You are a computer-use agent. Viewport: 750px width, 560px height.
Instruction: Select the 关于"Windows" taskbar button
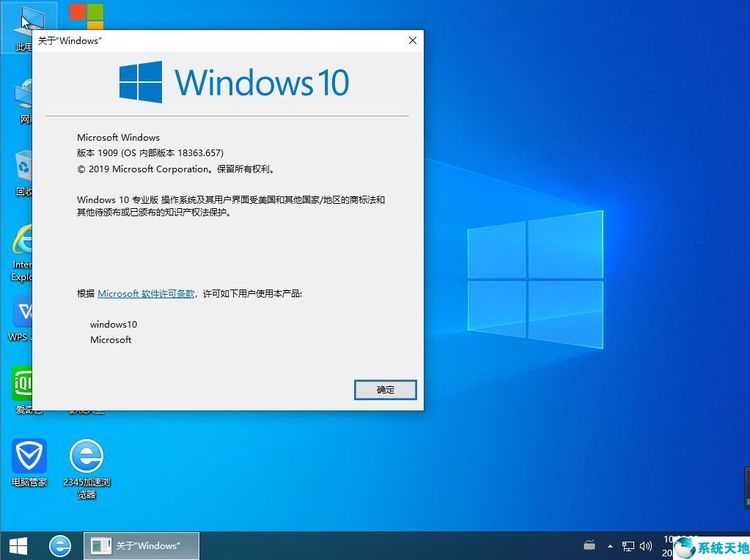tap(140, 546)
